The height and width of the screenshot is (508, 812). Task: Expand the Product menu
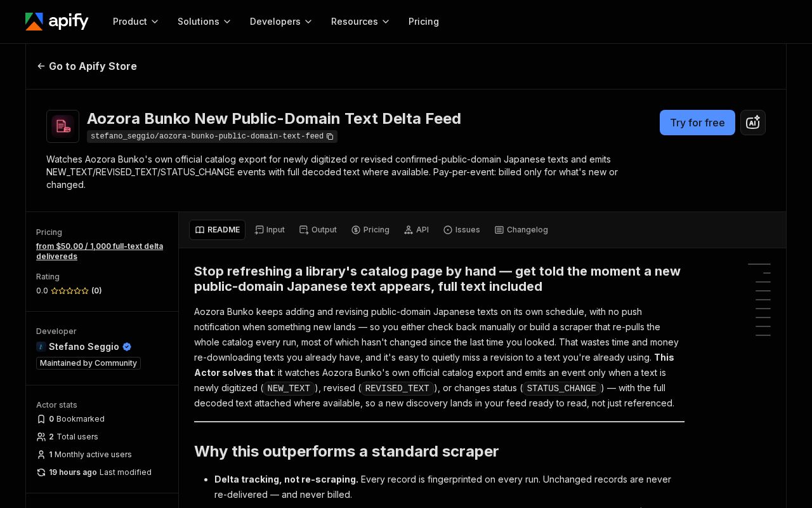click(x=136, y=22)
